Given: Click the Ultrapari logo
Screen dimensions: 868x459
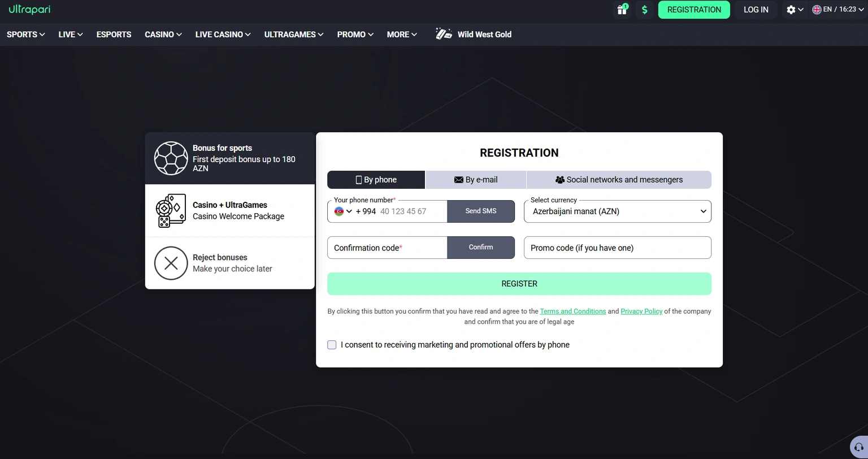Looking at the screenshot, I should tap(29, 10).
